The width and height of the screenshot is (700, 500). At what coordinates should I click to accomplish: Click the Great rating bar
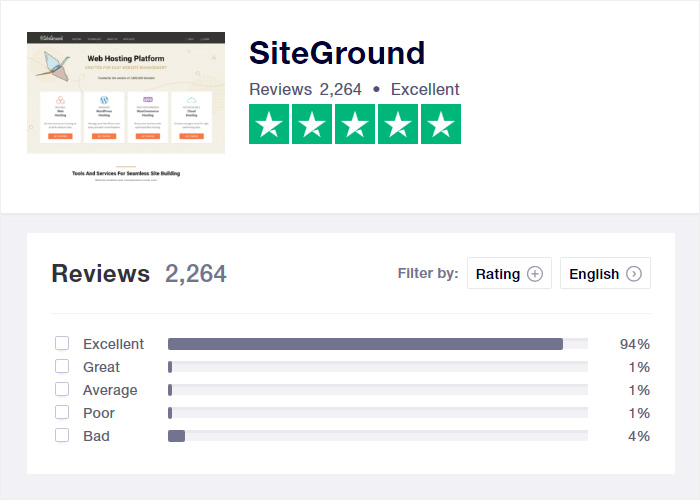(x=378, y=367)
